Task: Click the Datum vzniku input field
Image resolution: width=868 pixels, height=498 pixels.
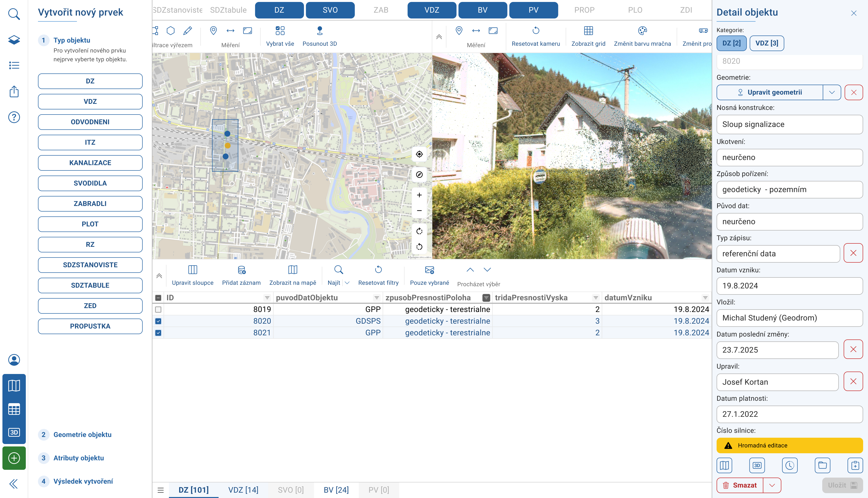Action: pyautogui.click(x=789, y=286)
